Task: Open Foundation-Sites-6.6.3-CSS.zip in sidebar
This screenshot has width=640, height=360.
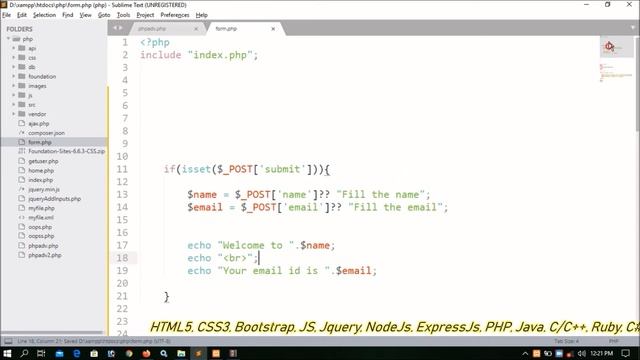Action: coord(67,151)
